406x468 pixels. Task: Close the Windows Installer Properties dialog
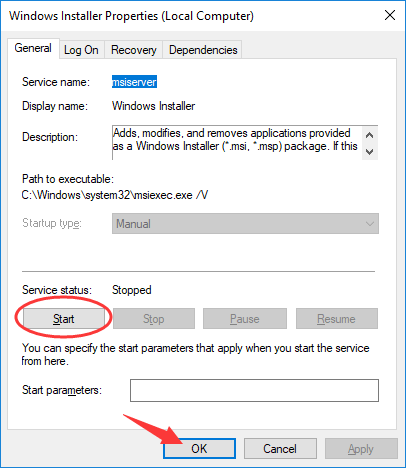(x=390, y=15)
